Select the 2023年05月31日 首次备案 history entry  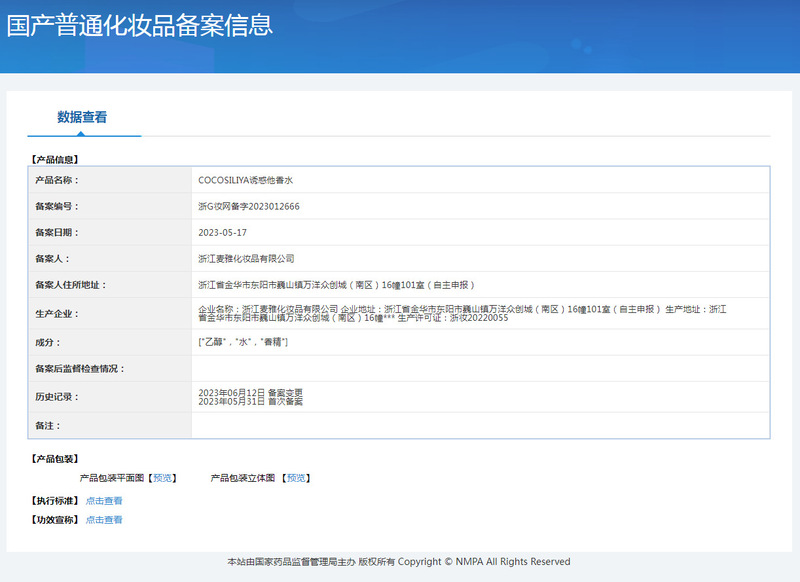coord(251,401)
